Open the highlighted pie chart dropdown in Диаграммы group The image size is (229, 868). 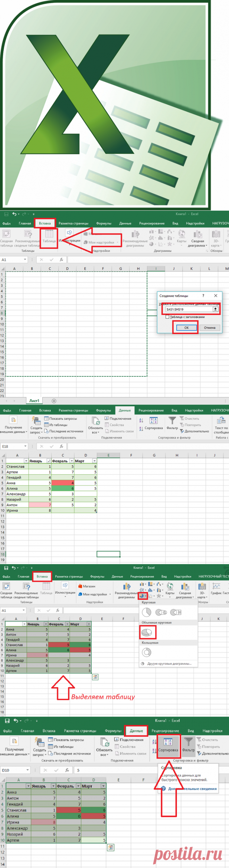pos(143,596)
